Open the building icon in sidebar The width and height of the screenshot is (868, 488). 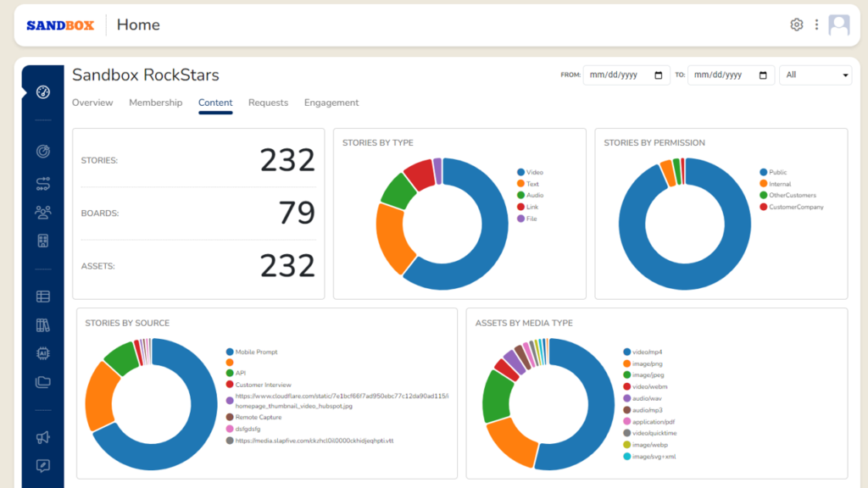point(42,241)
